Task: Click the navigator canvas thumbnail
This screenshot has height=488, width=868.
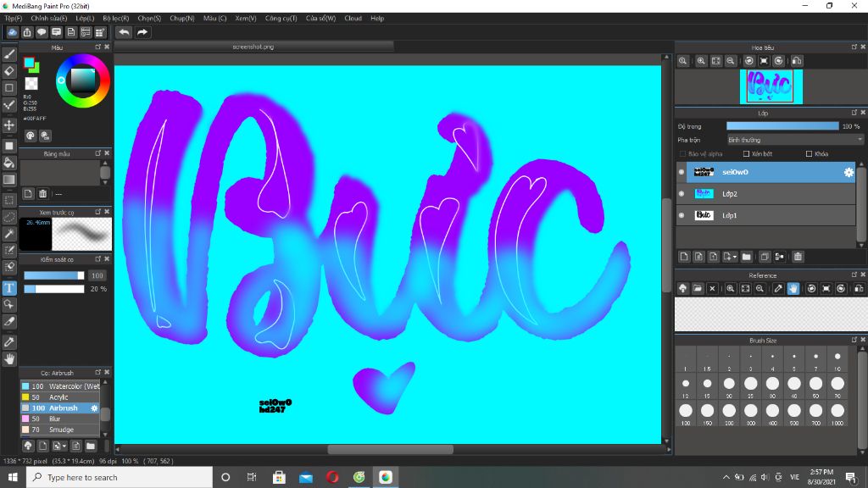Action: [x=771, y=87]
